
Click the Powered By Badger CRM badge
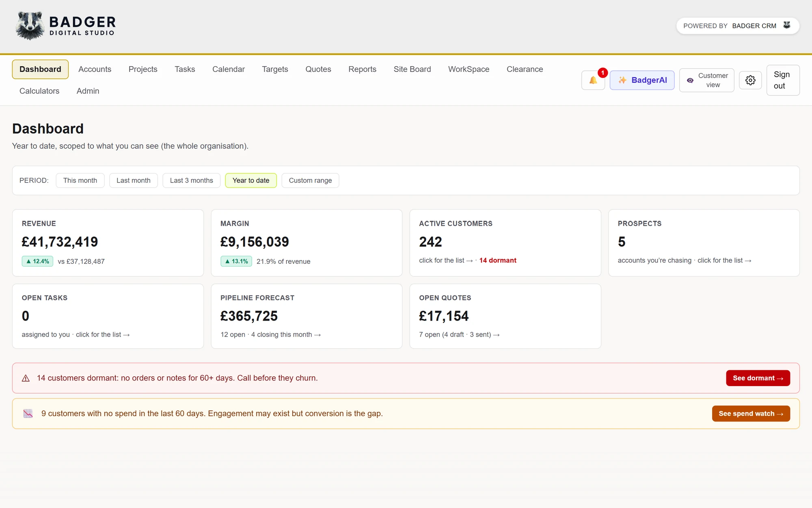click(x=738, y=26)
